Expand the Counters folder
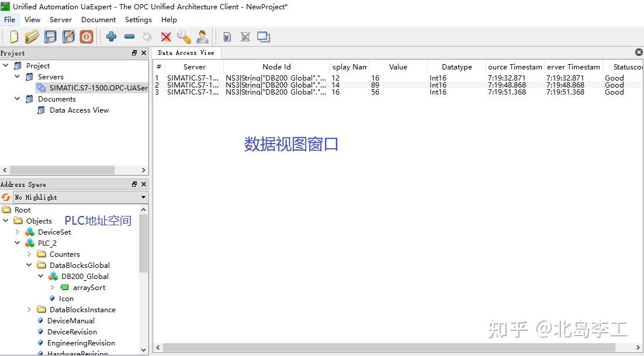The height and width of the screenshot is (356, 644). tap(29, 254)
